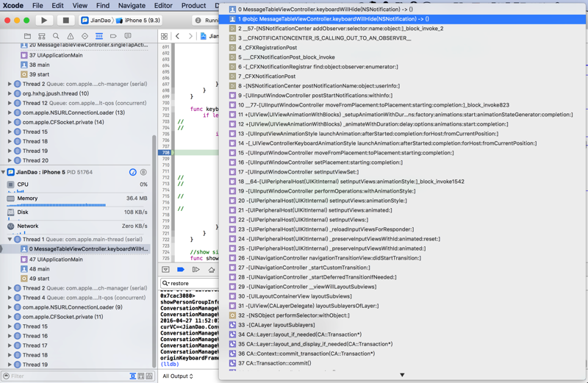Go back in editor history
Screen dimensions: 588x383
tap(177, 36)
